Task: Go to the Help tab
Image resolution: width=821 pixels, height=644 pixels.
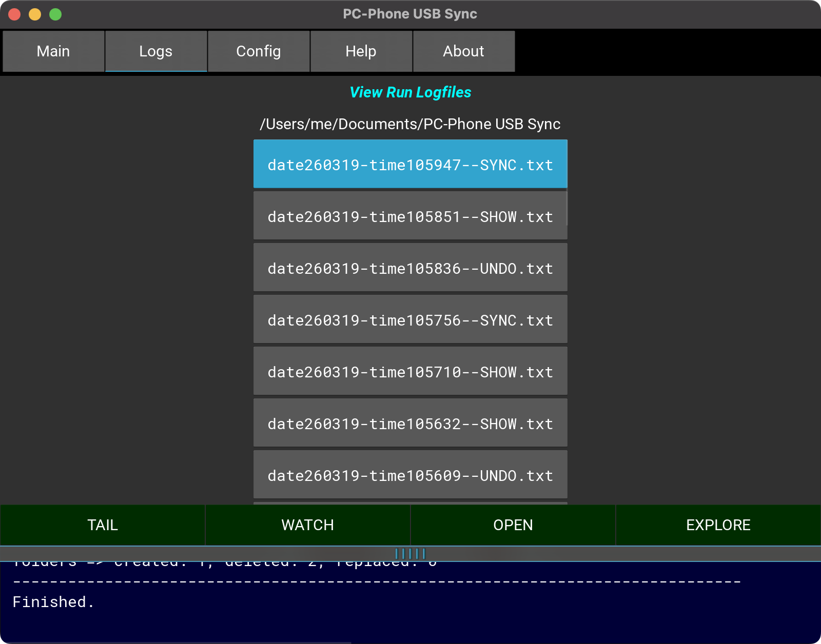Action: (x=361, y=51)
